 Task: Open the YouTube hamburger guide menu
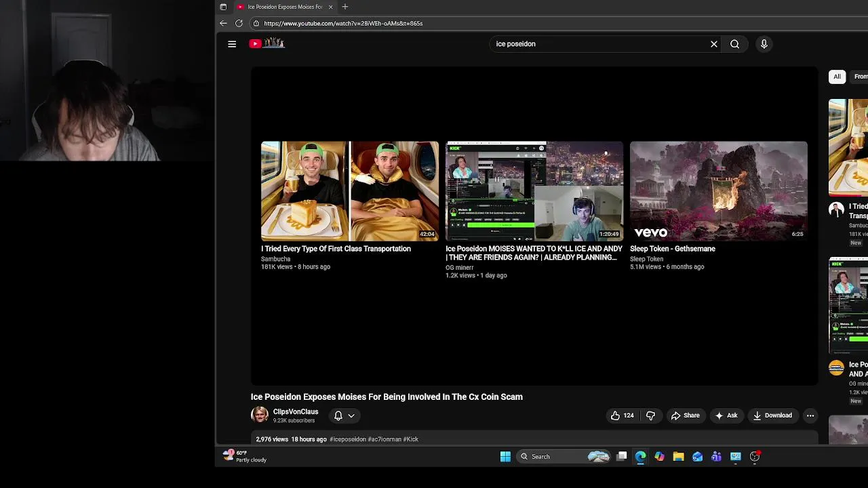(232, 44)
